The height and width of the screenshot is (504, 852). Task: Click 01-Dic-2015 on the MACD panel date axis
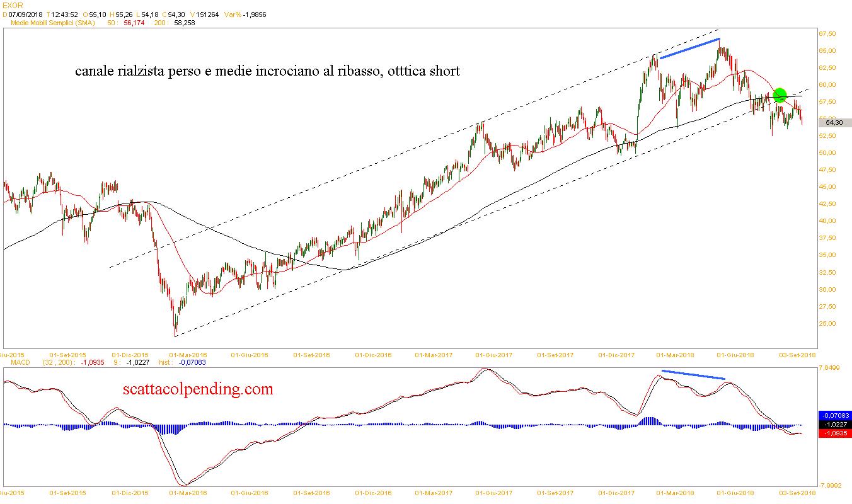point(130,493)
